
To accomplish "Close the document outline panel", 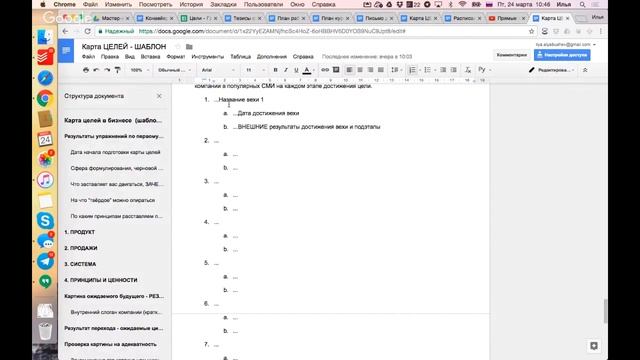I will pos(159,96).
